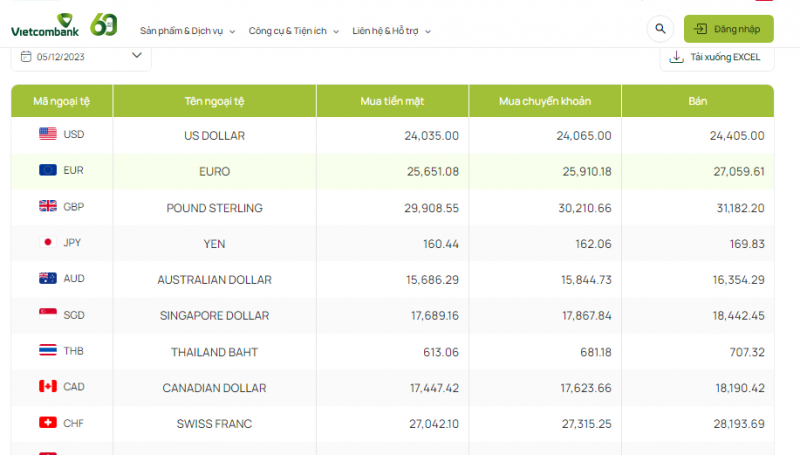
Task: Click the US flag icon
Action: [x=48, y=135]
